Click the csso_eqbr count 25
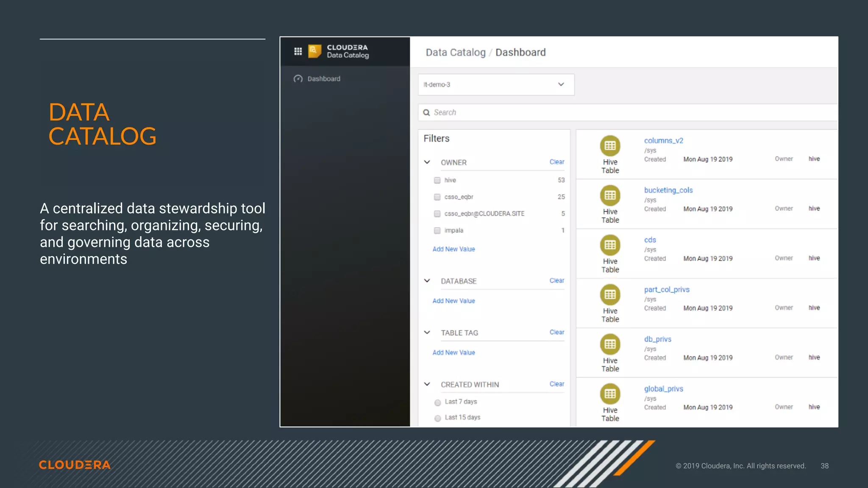The image size is (868, 488). pos(561,197)
